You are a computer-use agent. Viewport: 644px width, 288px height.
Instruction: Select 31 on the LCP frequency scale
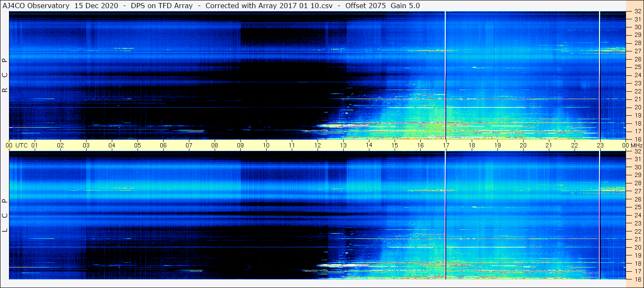tap(637, 159)
